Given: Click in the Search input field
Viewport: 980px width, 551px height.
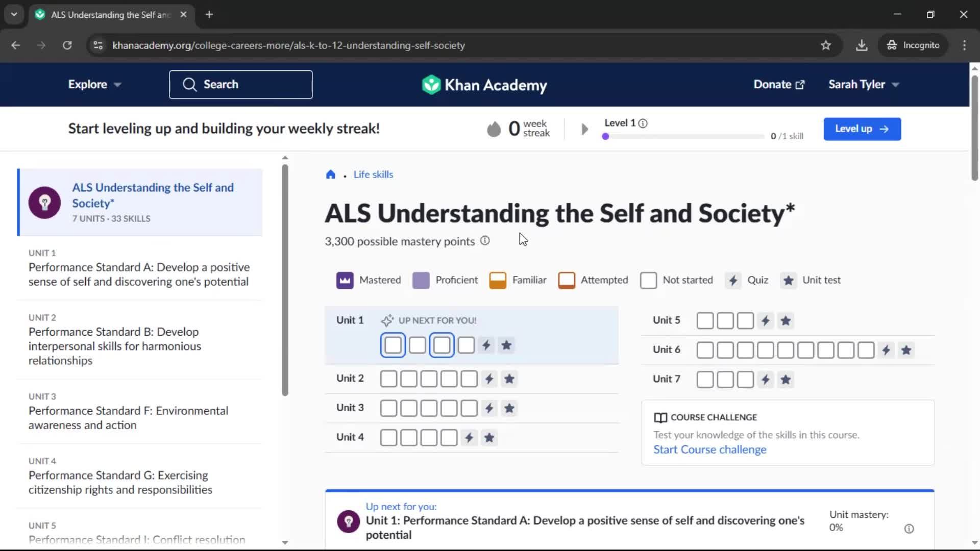Looking at the screenshot, I should [241, 85].
